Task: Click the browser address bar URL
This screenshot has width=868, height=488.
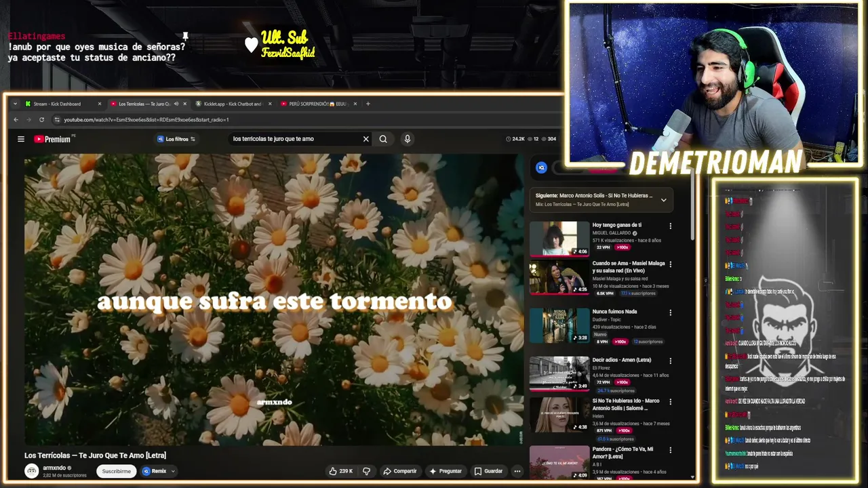Action: [x=146, y=120]
